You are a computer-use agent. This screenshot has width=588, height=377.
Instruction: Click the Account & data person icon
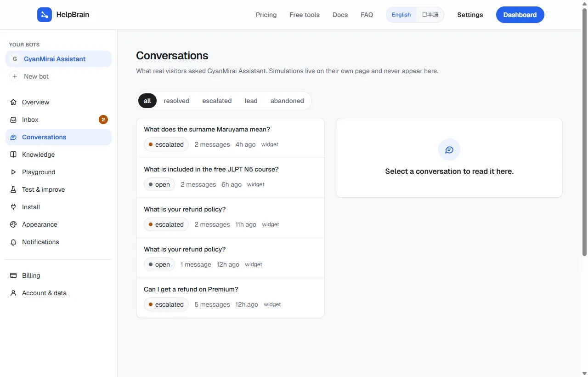(x=13, y=293)
